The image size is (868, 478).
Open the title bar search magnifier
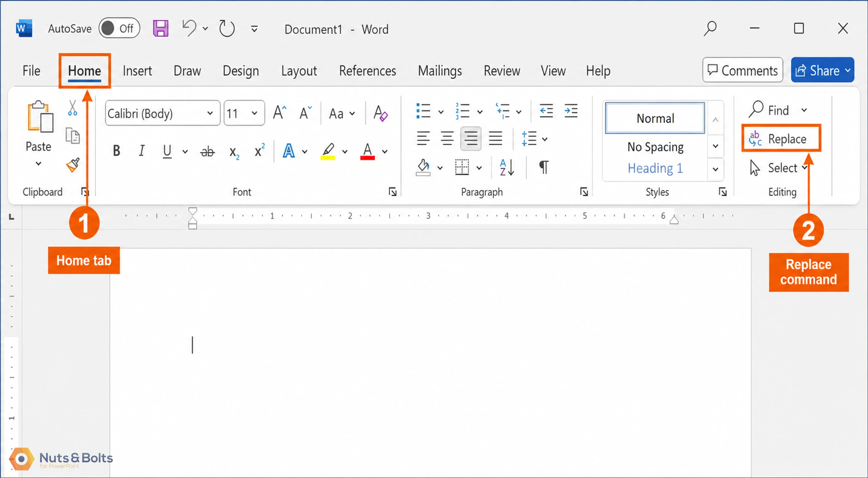click(x=710, y=29)
